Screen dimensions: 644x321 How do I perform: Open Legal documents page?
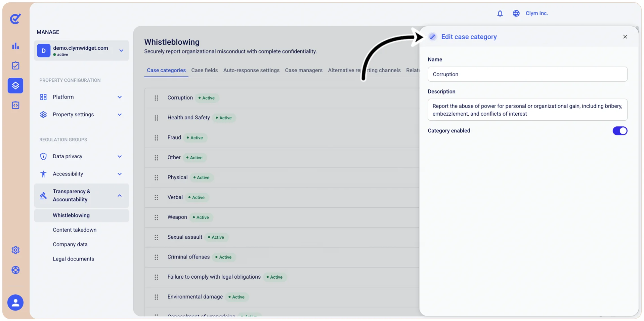(74, 259)
